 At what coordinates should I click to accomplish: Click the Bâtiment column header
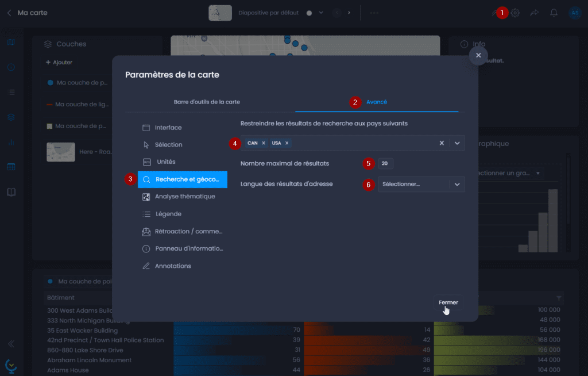[61, 298]
